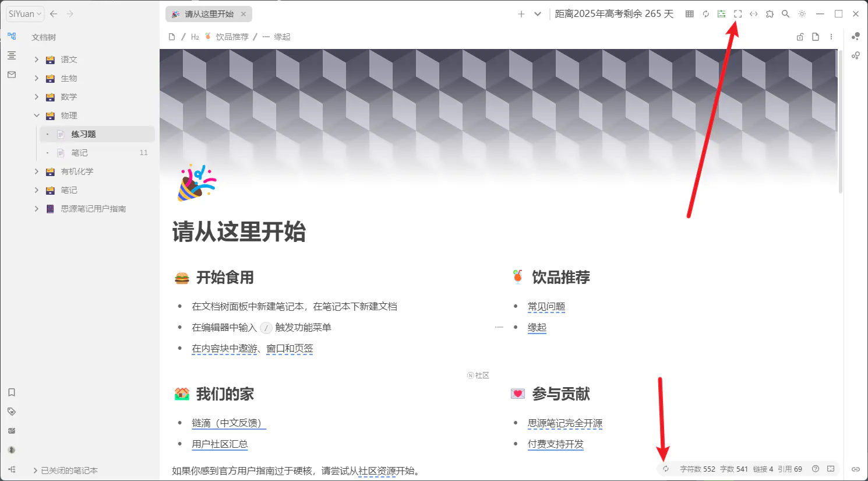Viewport: 868px width, 481px height.
Task: Click the status bar feedback icon
Action: coord(831,469)
